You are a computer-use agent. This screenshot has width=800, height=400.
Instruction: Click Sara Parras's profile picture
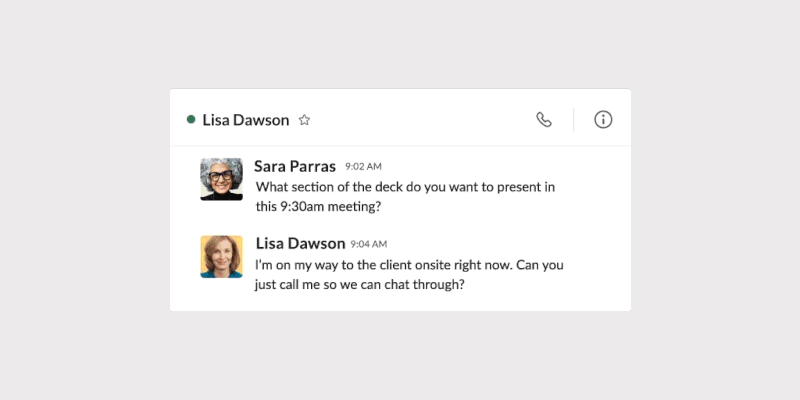pyautogui.click(x=221, y=179)
